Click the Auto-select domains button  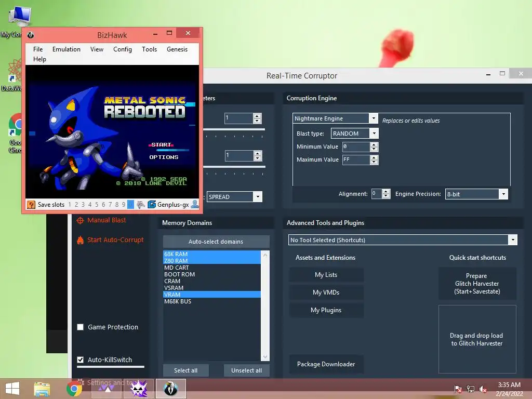pos(216,242)
